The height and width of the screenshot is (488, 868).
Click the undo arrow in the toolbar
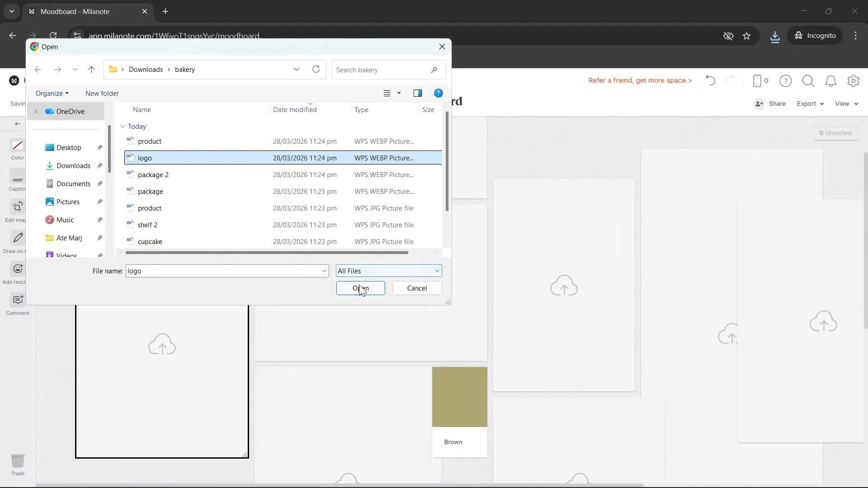(710, 81)
